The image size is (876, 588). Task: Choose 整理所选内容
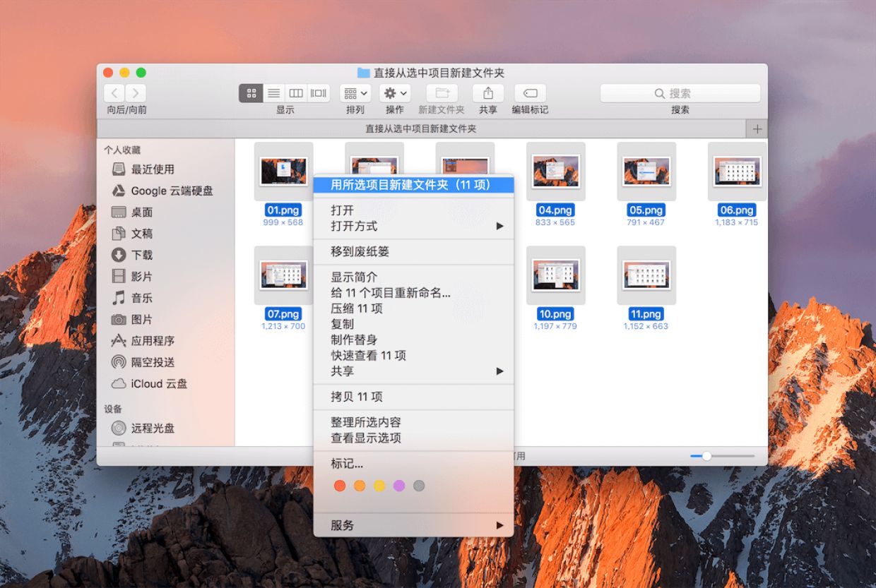point(414,422)
